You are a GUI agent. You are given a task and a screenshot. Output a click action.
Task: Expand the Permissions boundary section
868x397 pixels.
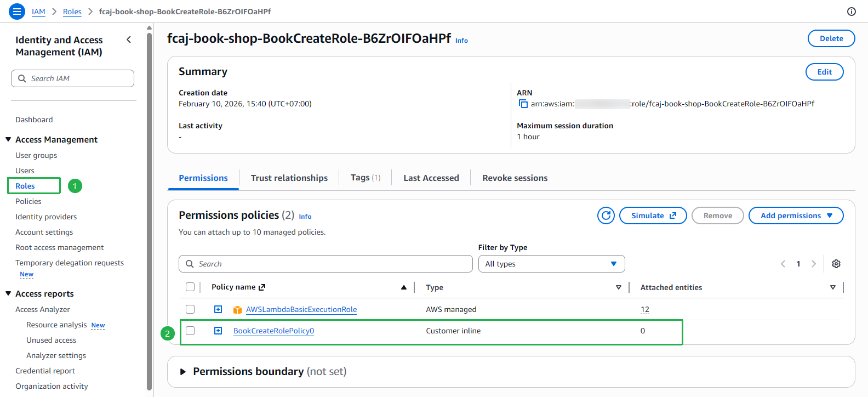click(x=183, y=372)
